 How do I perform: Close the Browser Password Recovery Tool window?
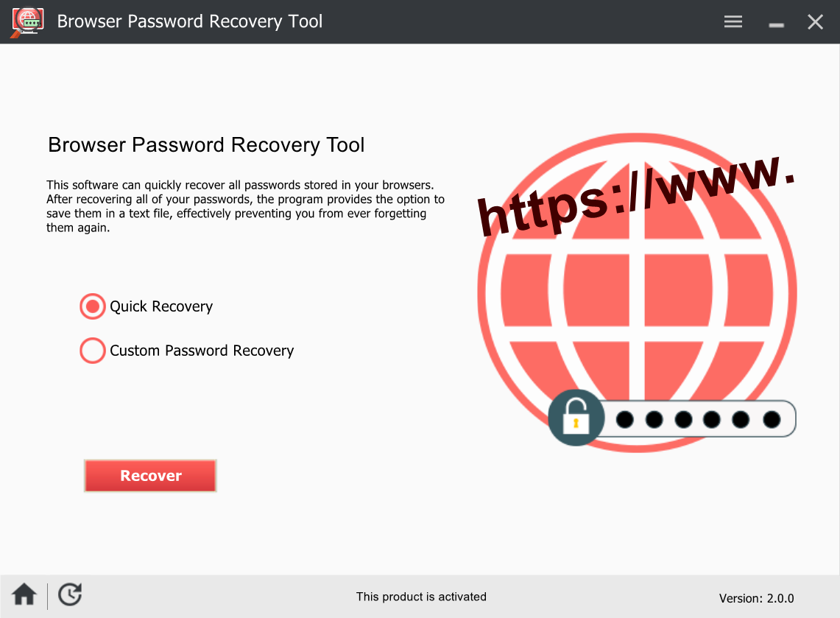tap(816, 22)
